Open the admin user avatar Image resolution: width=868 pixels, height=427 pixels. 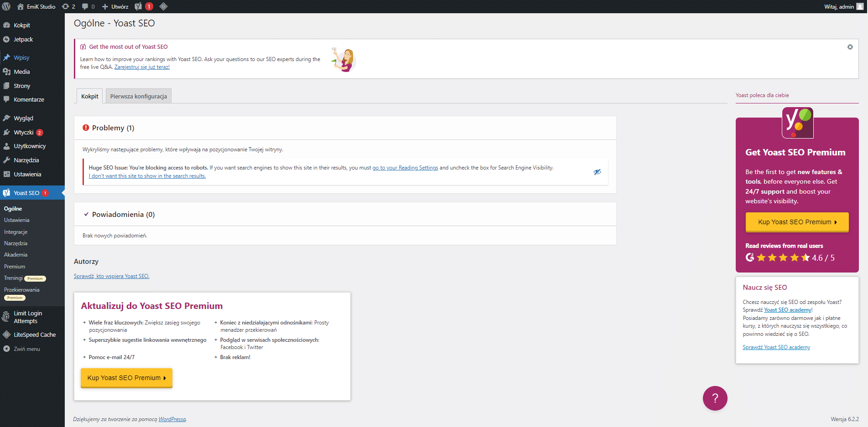click(x=860, y=6)
